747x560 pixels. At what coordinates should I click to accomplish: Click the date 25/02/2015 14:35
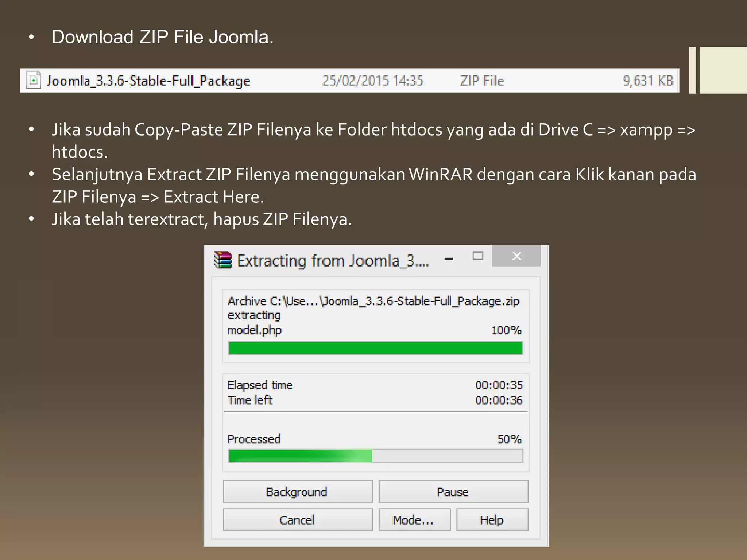[372, 81]
